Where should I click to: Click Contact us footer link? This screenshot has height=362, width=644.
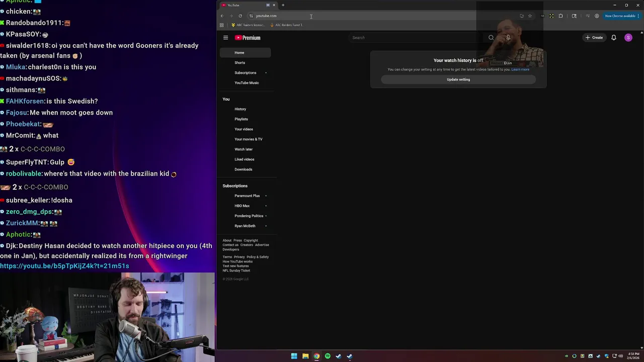[x=230, y=245]
